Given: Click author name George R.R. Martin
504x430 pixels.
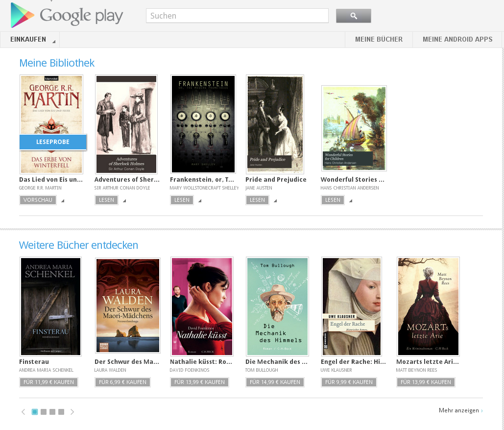Looking at the screenshot, I should click(x=40, y=188).
